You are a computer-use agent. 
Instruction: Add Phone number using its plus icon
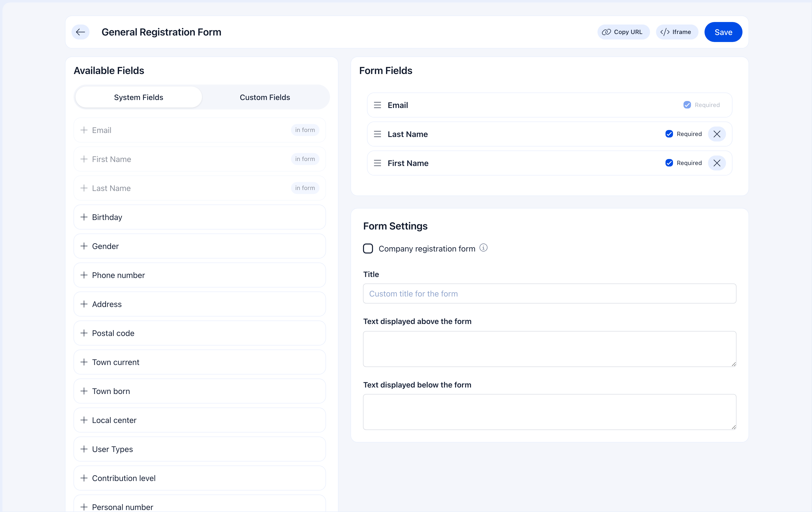84,275
